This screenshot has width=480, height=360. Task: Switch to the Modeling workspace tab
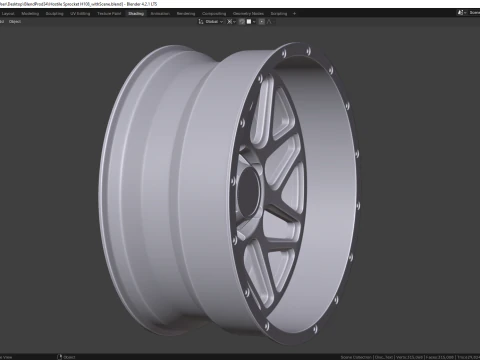30,14
